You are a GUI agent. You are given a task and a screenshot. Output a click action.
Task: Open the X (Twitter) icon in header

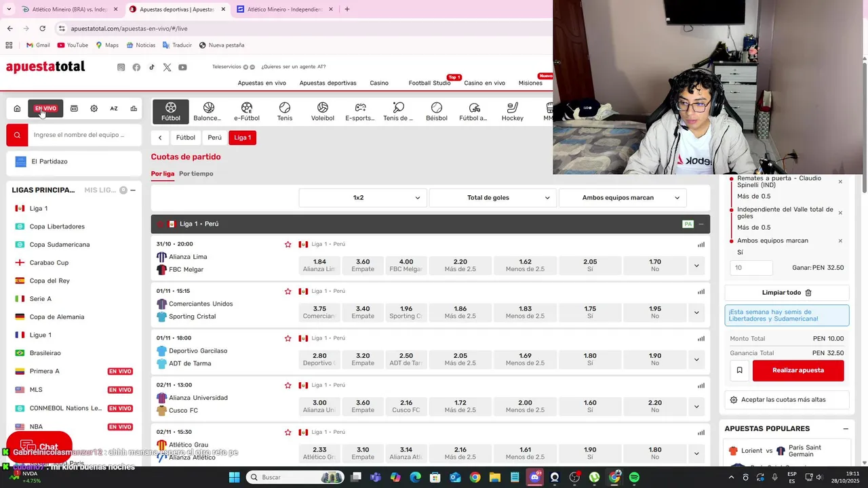pos(167,67)
